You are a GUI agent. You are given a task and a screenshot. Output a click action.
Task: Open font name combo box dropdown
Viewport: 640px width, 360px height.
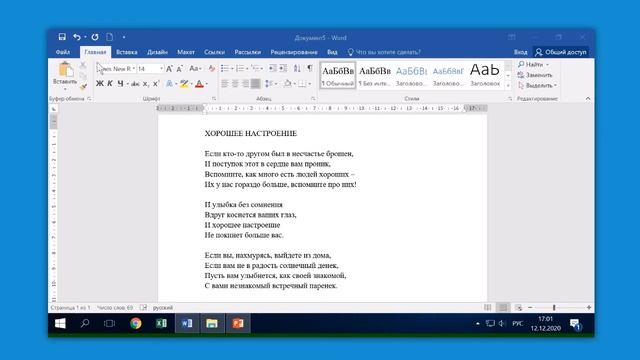[134, 69]
